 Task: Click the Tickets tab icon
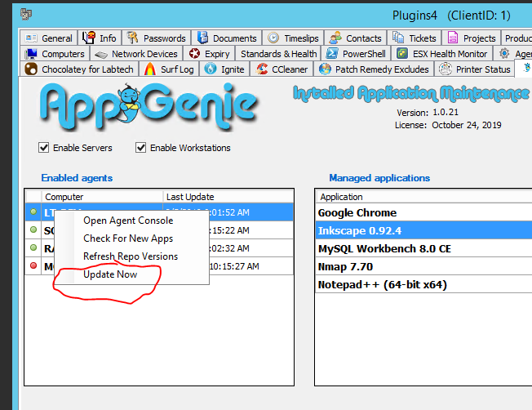pos(398,38)
